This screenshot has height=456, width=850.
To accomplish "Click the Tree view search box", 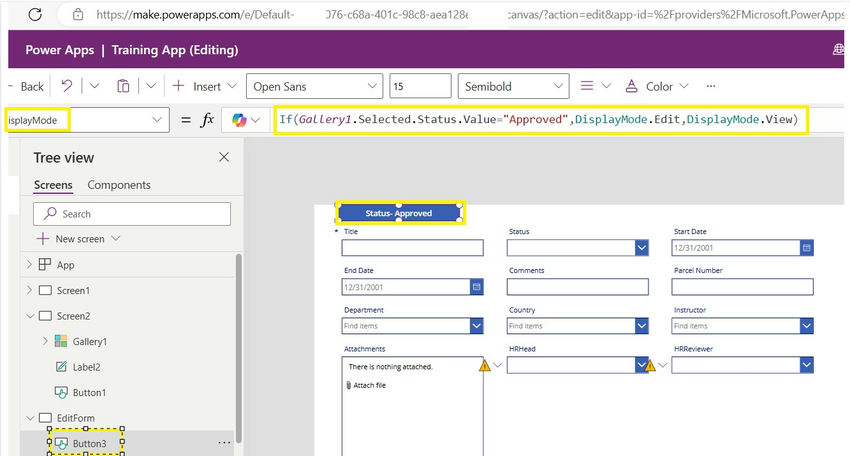I will 132,214.
